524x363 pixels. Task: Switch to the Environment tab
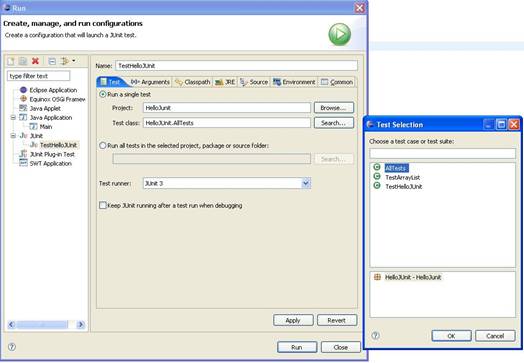pos(294,82)
